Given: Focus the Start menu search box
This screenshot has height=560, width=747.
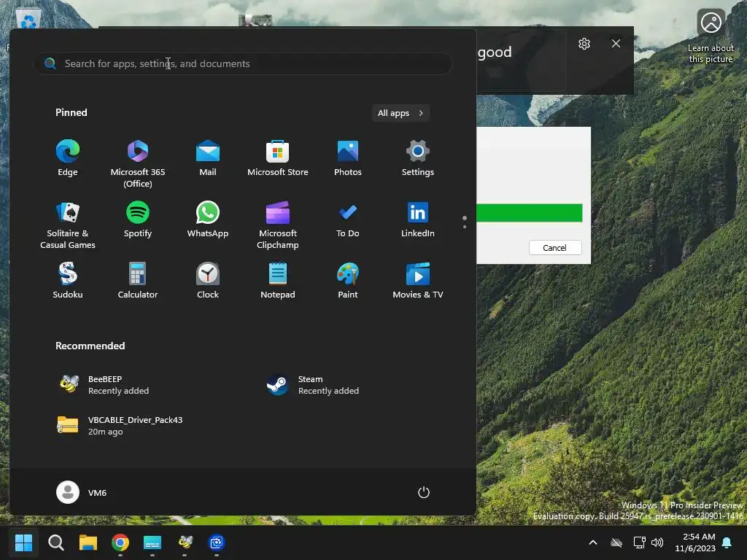Looking at the screenshot, I should [242, 63].
